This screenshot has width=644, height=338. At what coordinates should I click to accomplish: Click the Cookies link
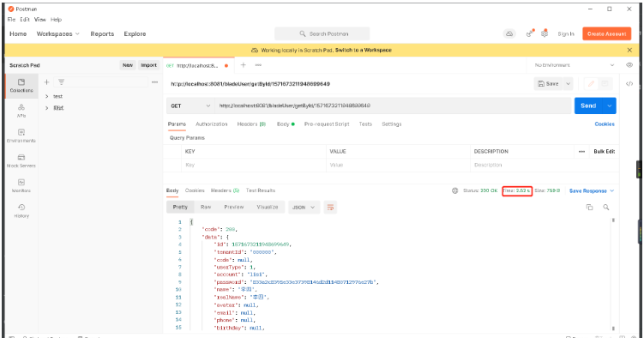click(605, 124)
